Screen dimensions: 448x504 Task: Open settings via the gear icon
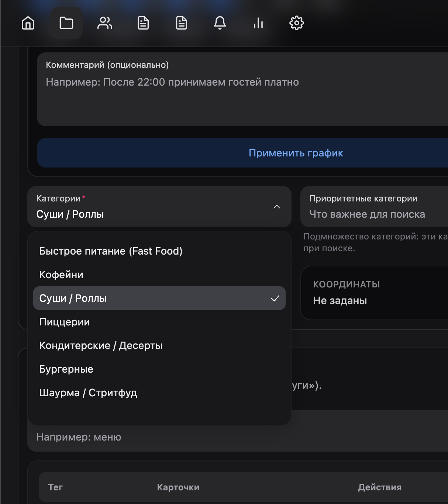296,23
